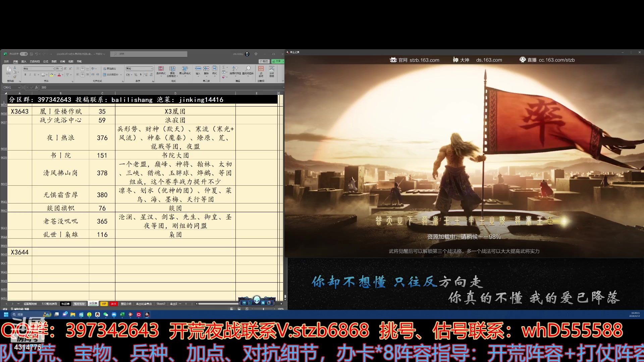Click the Format Painter brush icon
The image size is (644, 362).
click(15, 77)
